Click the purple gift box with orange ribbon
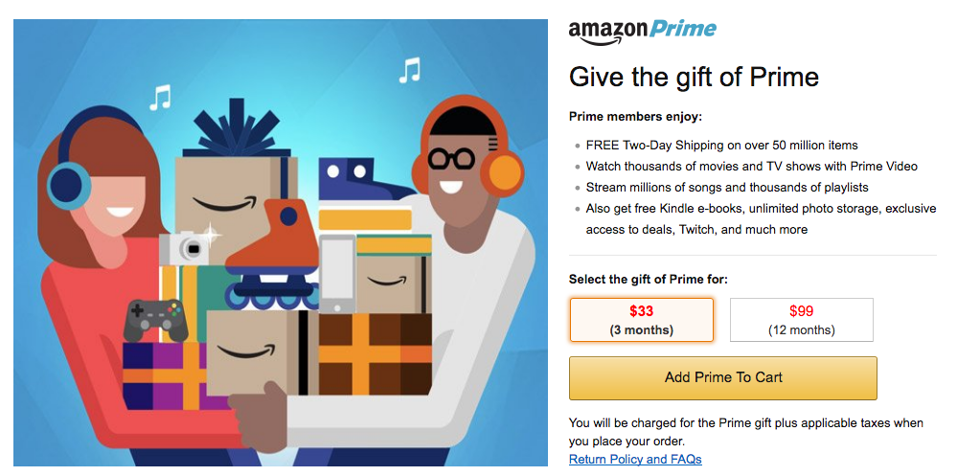Viewport: 980px width, 476px height. [x=166, y=375]
